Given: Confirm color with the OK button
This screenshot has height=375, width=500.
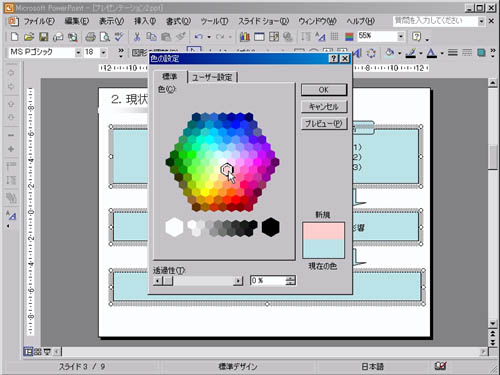Looking at the screenshot, I should click(324, 90).
